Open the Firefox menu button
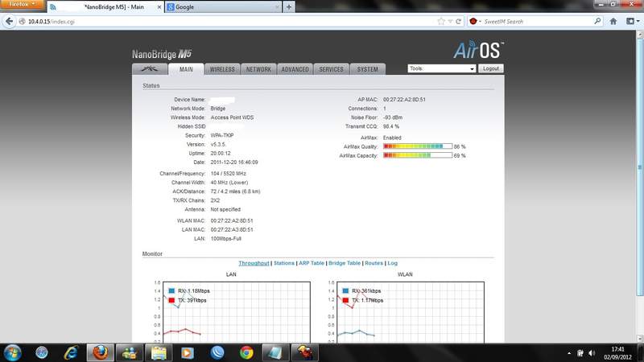 (22, 5)
